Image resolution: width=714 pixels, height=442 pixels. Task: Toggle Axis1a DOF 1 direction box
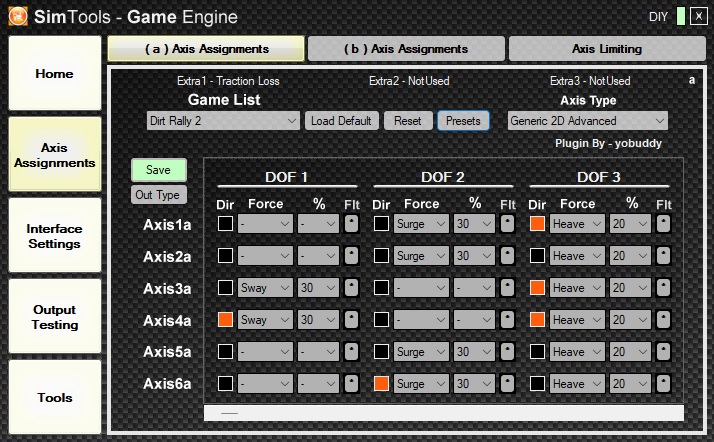(225, 224)
